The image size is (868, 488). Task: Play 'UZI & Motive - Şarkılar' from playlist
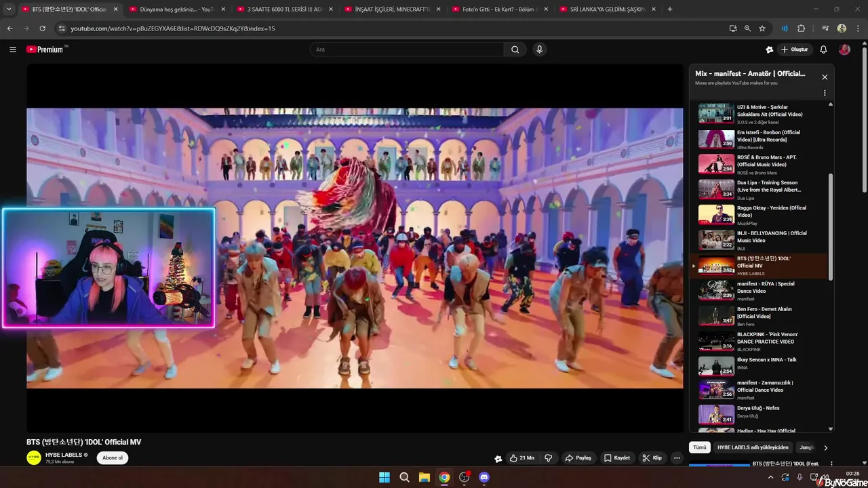[761, 114]
